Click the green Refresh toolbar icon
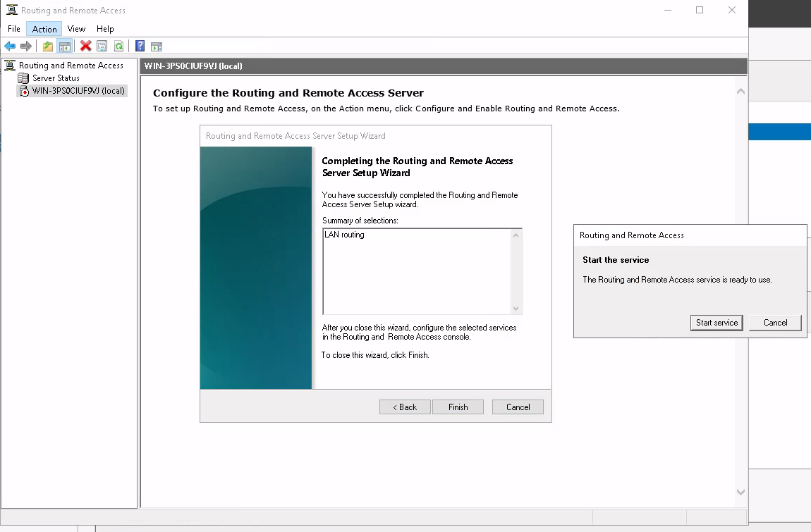 [119, 47]
